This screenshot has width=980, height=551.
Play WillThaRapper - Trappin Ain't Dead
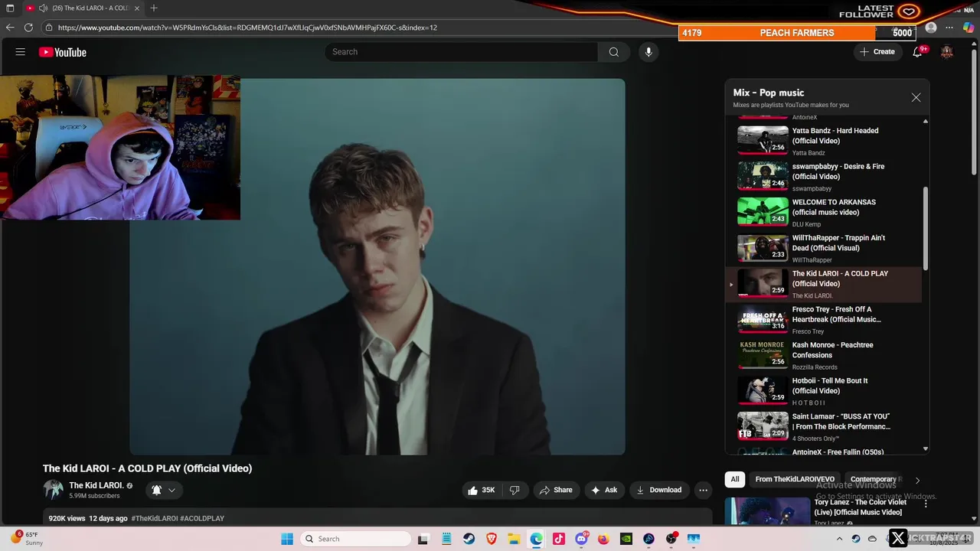click(x=823, y=248)
